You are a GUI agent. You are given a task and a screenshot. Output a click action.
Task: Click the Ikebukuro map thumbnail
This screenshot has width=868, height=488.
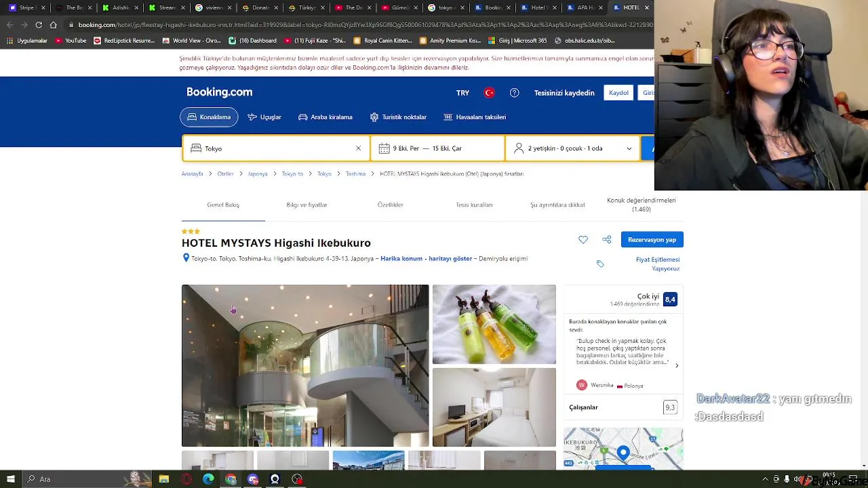[623, 448]
